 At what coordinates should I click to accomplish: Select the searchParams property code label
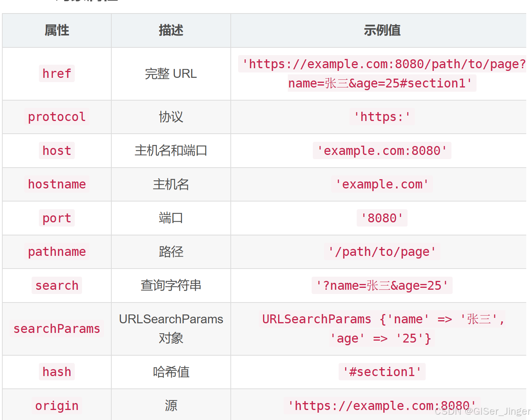point(57,328)
